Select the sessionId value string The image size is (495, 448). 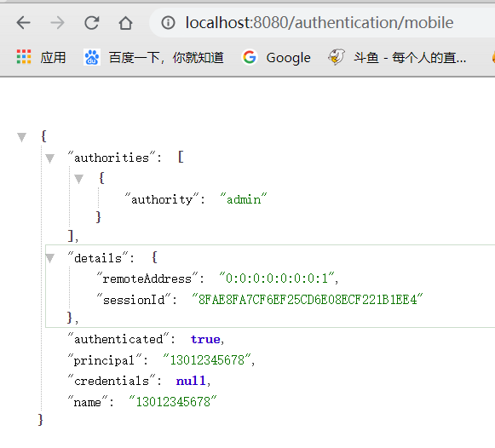(308, 299)
